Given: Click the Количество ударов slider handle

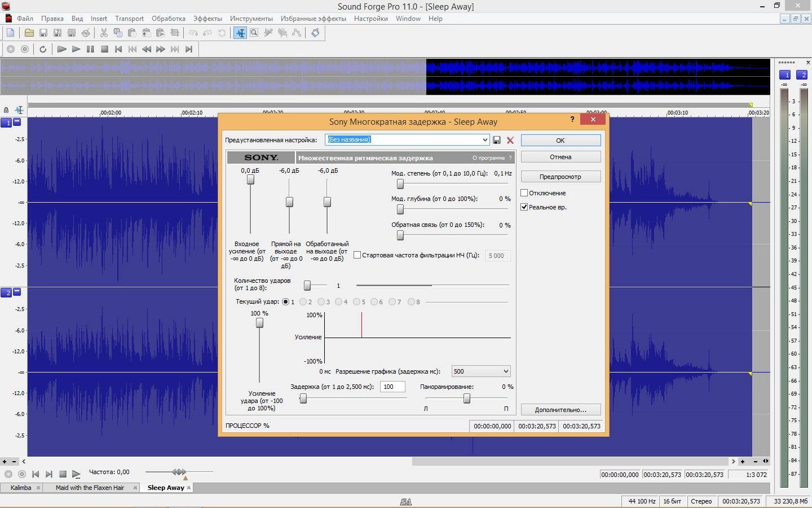Looking at the screenshot, I should (307, 286).
